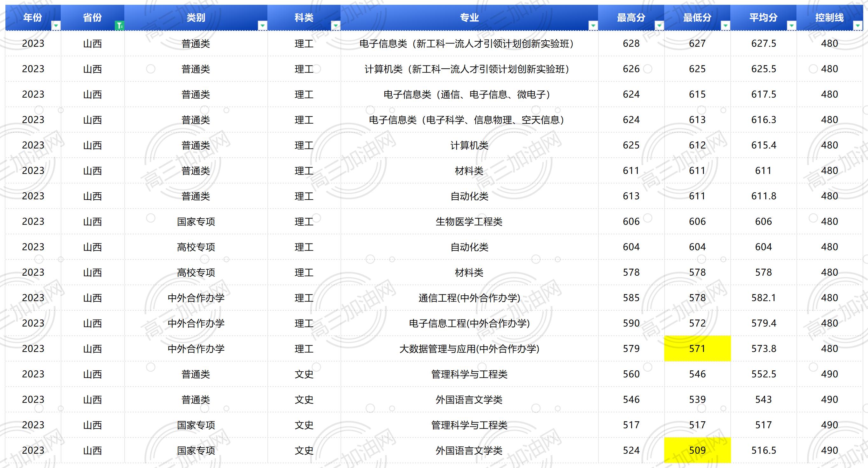The height and width of the screenshot is (468, 868).
Task: Select 文史 in the 552.5 average row
Action: (x=304, y=374)
